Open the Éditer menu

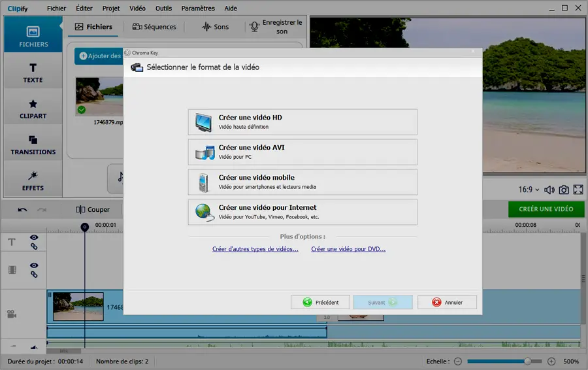pyautogui.click(x=84, y=8)
